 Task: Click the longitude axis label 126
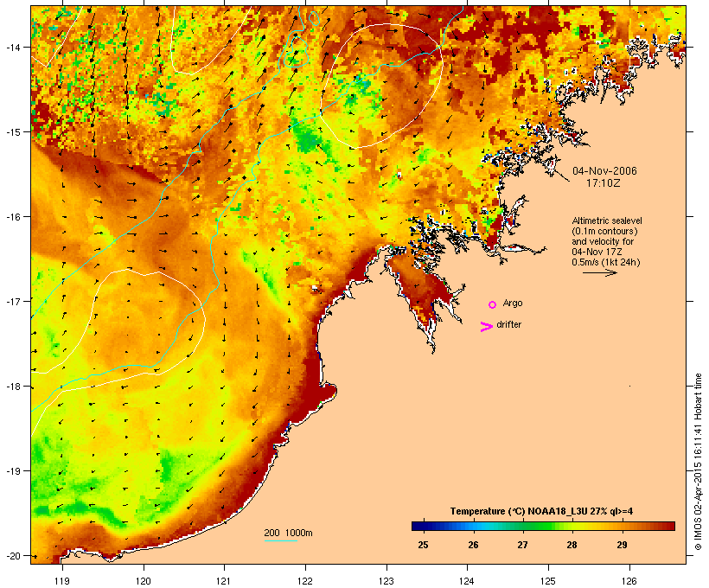click(629, 581)
